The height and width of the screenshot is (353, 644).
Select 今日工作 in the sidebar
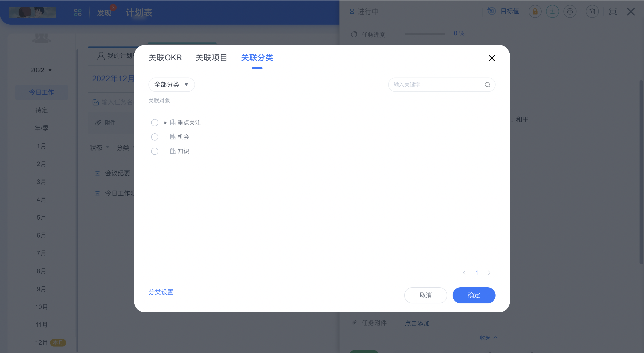click(42, 92)
